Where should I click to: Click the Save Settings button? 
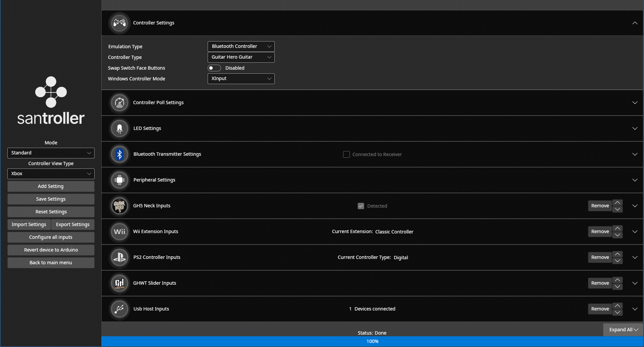tap(51, 199)
